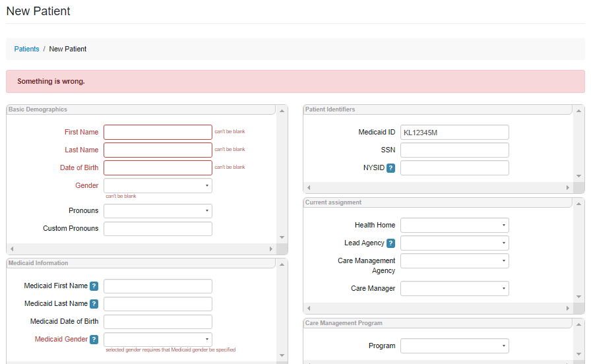
Task: Click the Lead Agency help icon
Action: pos(390,243)
